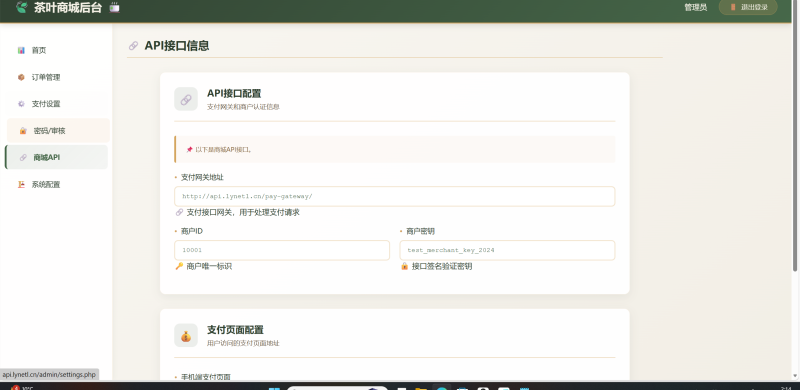Click the 支付页面配置 card title
Screen dimensions: 800x390
(235, 330)
